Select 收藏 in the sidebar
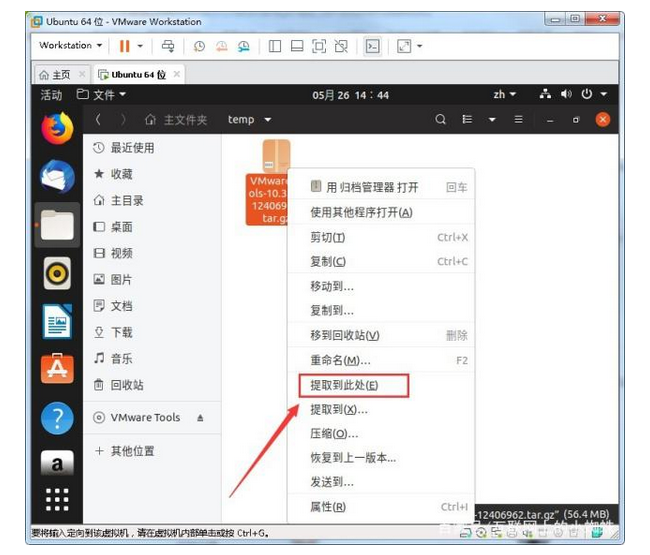This screenshot has width=650, height=555. [x=152, y=174]
